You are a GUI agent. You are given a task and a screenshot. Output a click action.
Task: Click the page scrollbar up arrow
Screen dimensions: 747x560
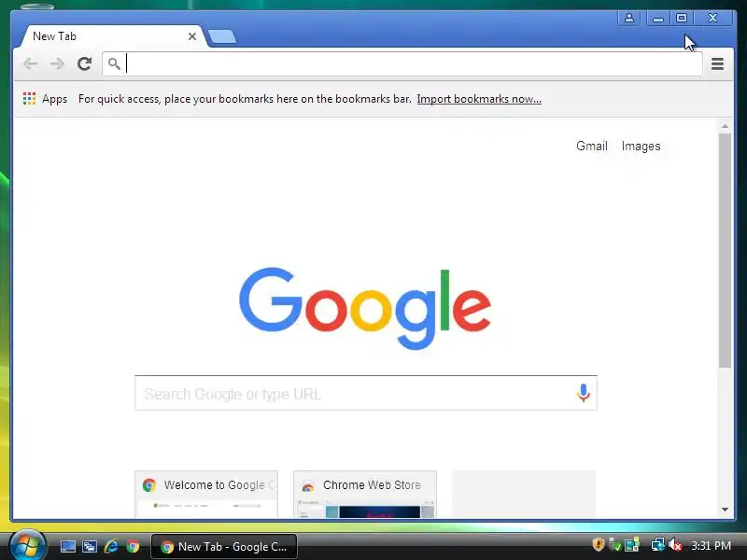(726, 126)
